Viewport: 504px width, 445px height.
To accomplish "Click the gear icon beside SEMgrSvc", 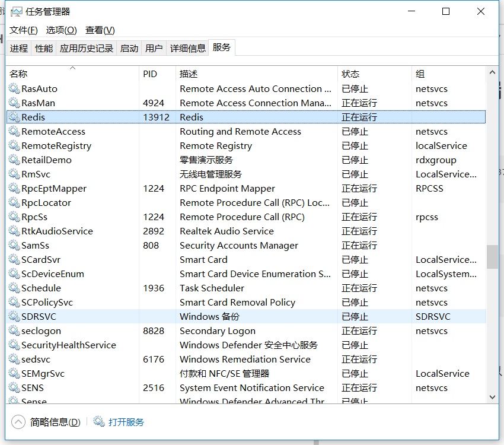I will click(14, 373).
